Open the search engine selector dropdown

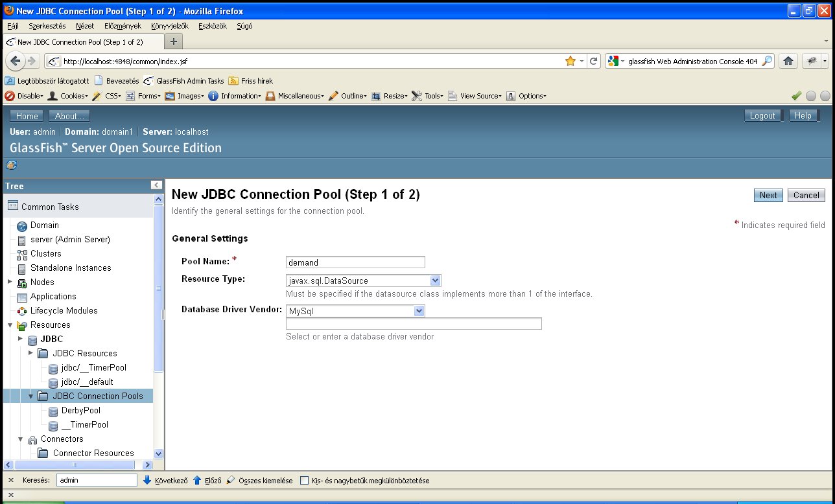pyautogui.click(x=616, y=61)
